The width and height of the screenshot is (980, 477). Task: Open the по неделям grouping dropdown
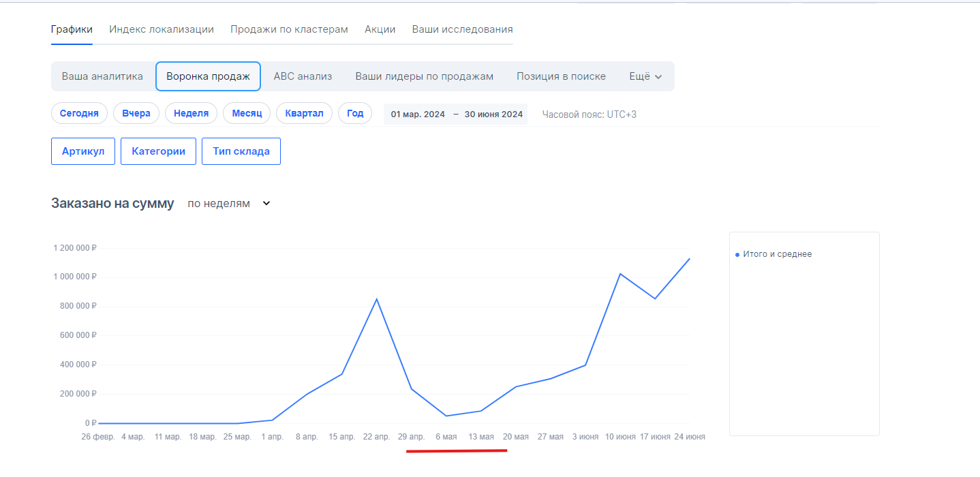[x=228, y=204]
